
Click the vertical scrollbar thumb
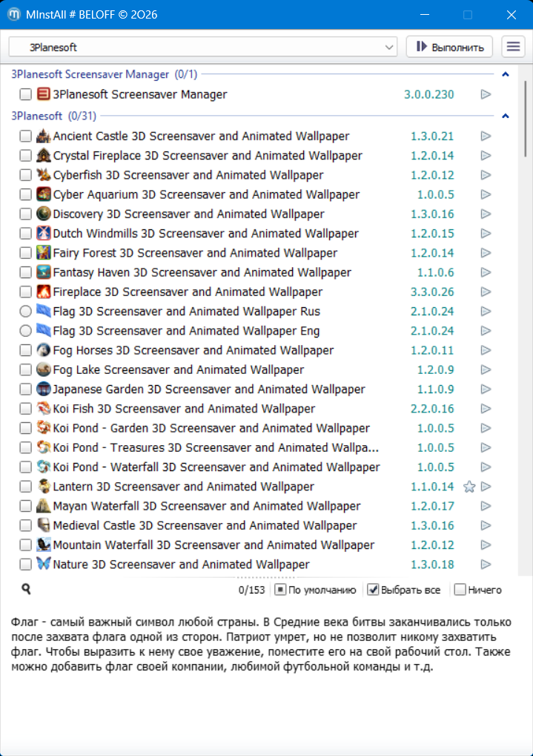point(526,118)
